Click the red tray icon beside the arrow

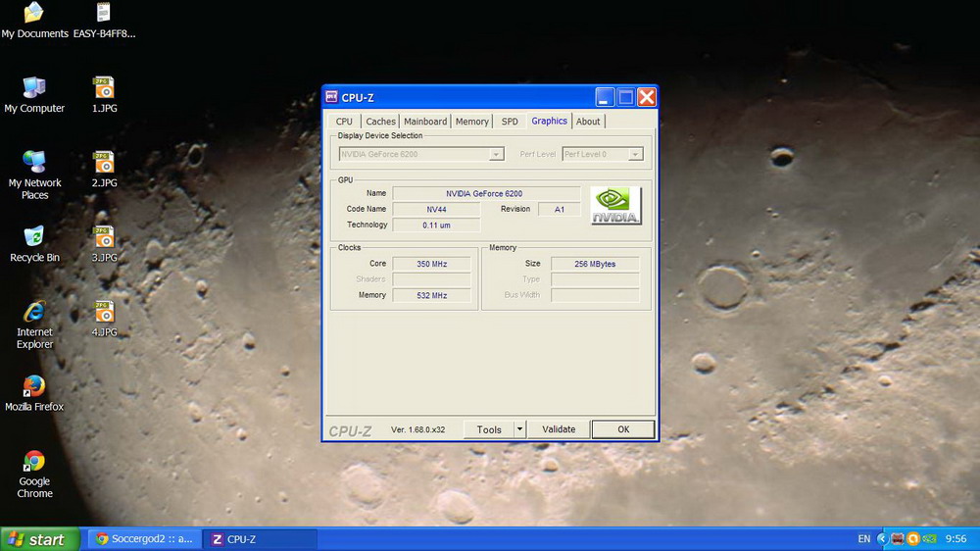click(898, 538)
